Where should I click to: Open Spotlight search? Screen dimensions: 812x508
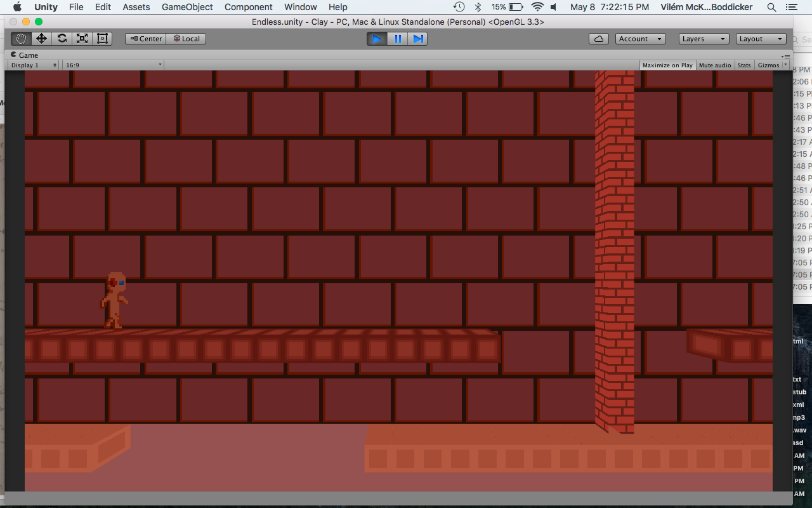[771, 7]
